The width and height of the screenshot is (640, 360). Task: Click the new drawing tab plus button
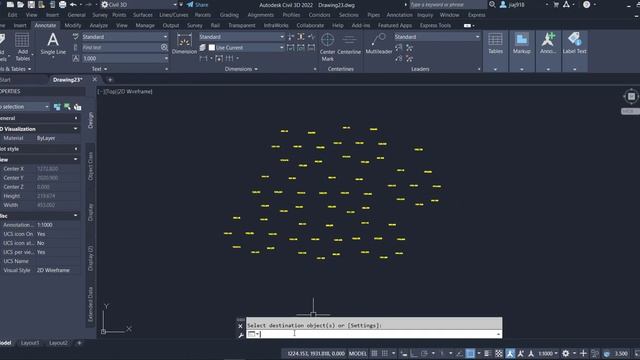110,80
